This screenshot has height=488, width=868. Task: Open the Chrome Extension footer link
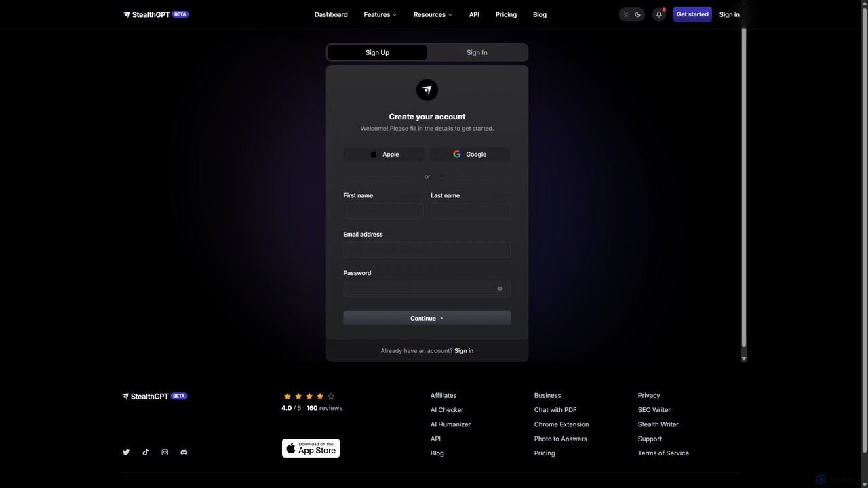561,424
